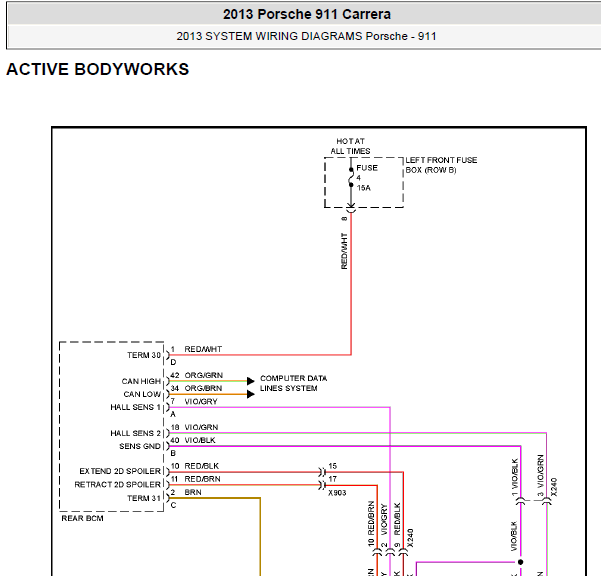Click the "HOT AT ALL TIMES" label

point(350,146)
